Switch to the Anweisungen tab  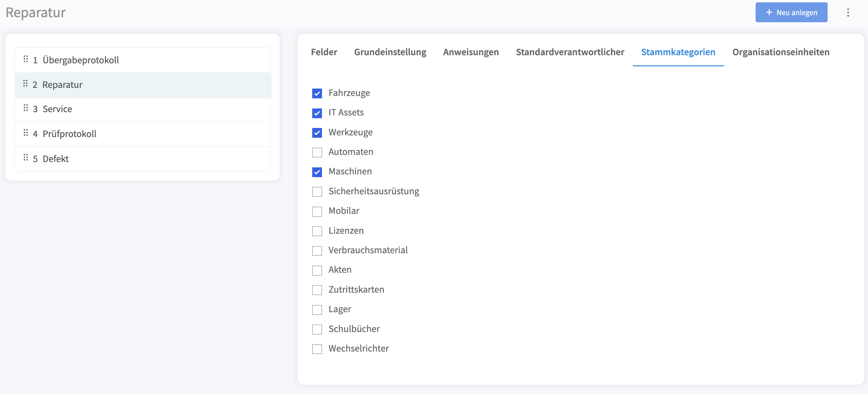click(x=471, y=52)
